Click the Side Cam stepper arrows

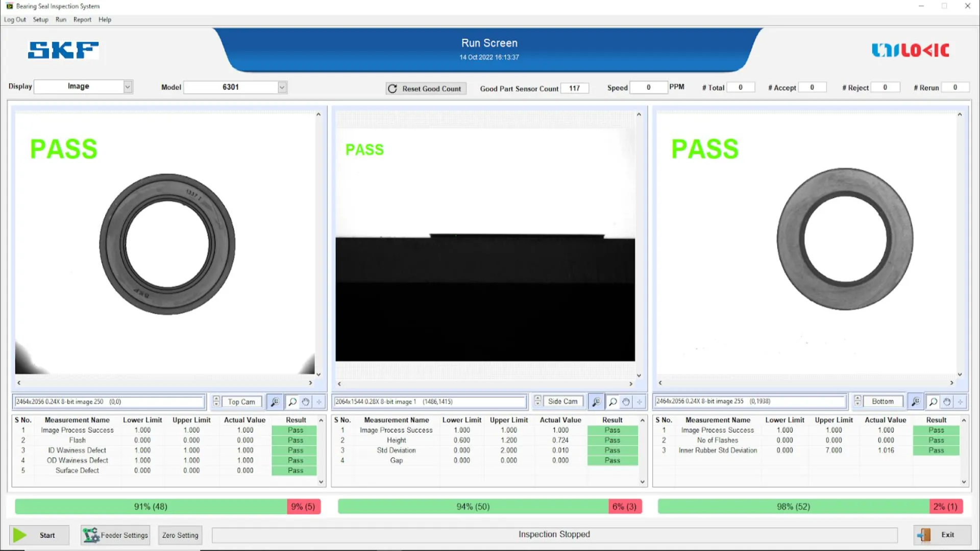pyautogui.click(x=537, y=402)
